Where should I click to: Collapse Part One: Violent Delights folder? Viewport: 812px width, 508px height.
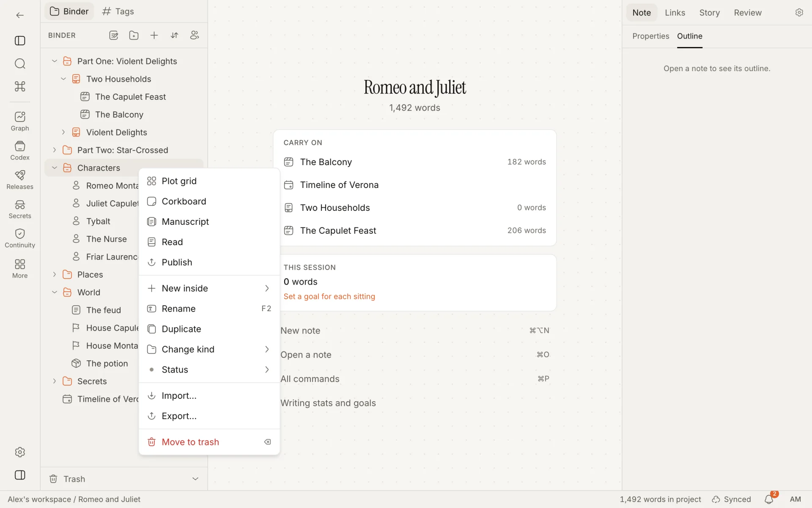[x=55, y=61]
